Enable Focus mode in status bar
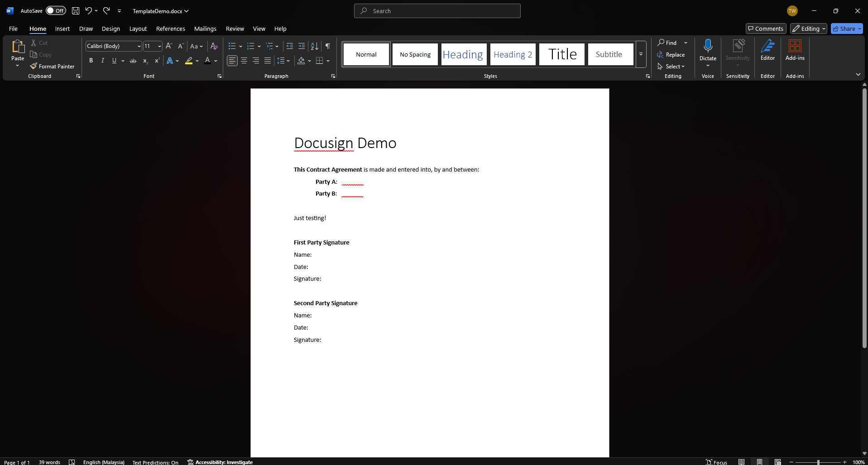 (716, 462)
